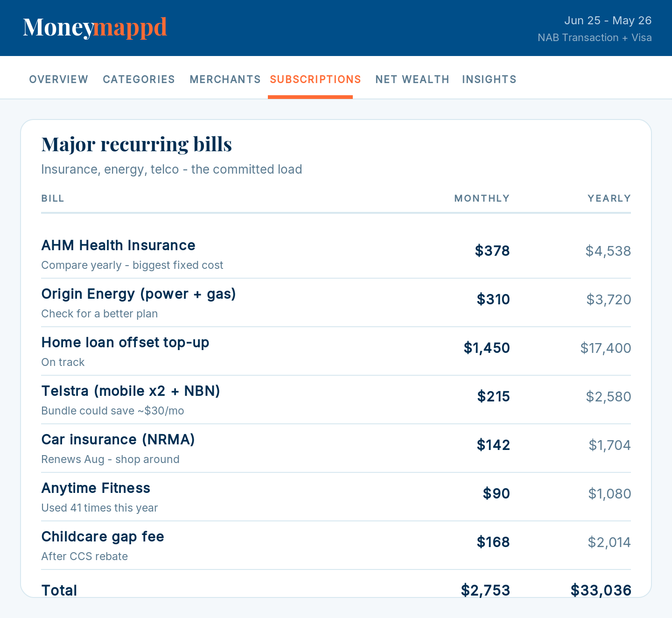Screen dimensions: 672x618
Task: Click 'Renews Aug - shop around' note
Action: point(110,459)
